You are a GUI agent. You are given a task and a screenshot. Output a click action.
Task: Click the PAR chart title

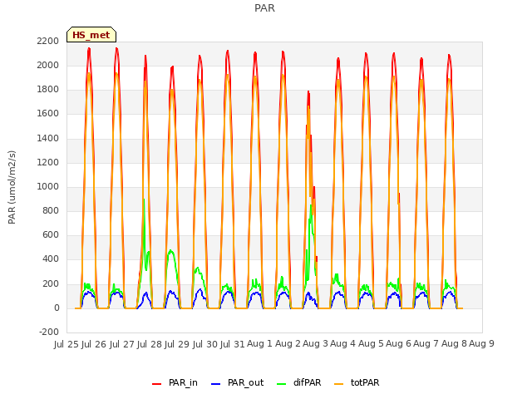[x=264, y=8]
